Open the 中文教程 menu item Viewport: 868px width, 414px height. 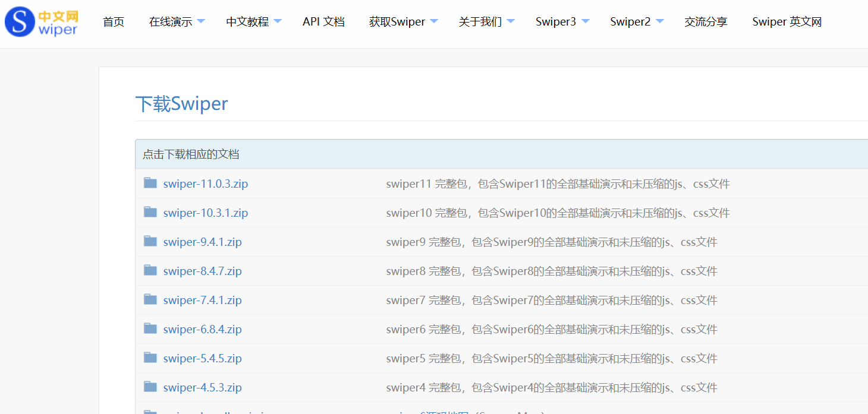click(247, 22)
